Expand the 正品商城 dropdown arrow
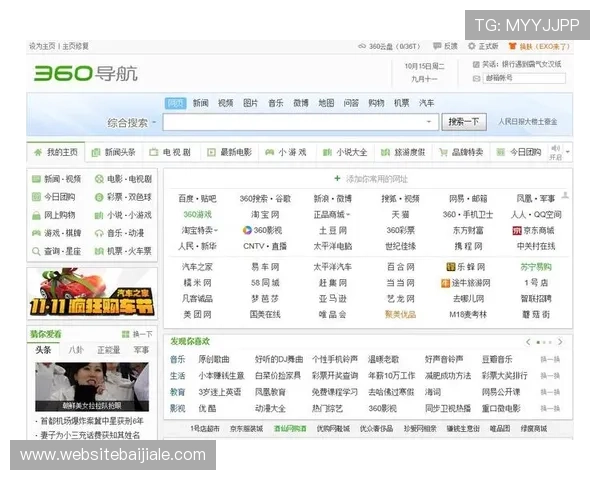Image resolution: width=600 pixels, height=480 pixels. [x=348, y=215]
